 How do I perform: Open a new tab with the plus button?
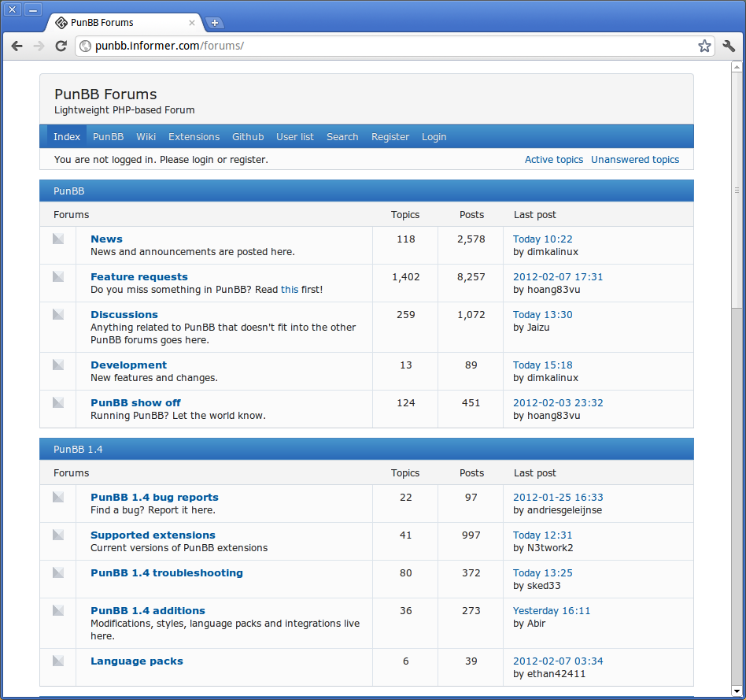215,23
